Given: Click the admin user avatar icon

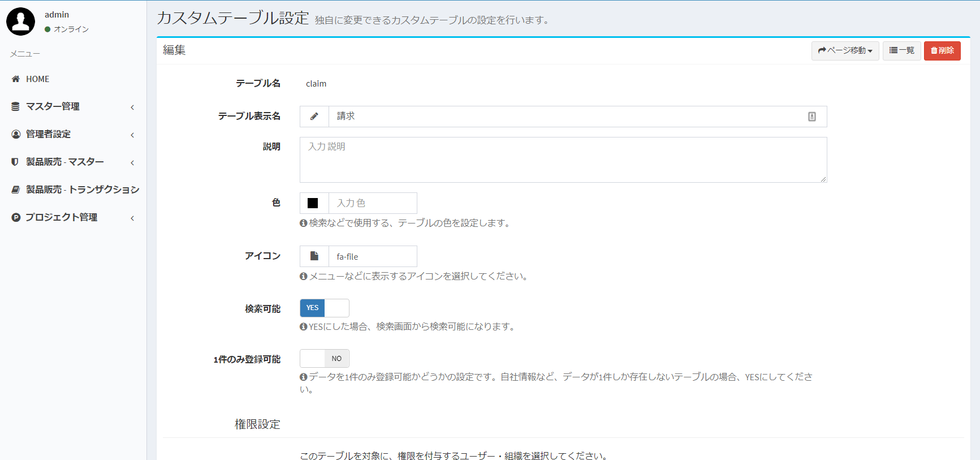Looking at the screenshot, I should click(x=20, y=22).
